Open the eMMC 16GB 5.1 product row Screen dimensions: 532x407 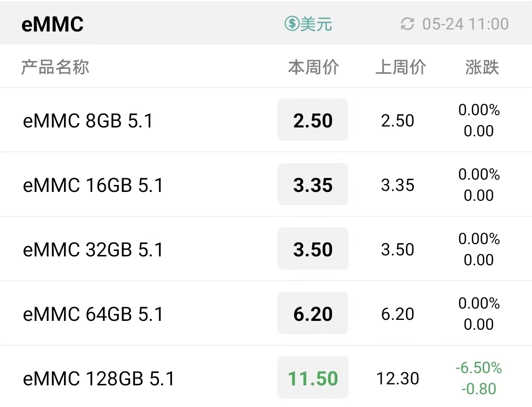(x=266, y=185)
